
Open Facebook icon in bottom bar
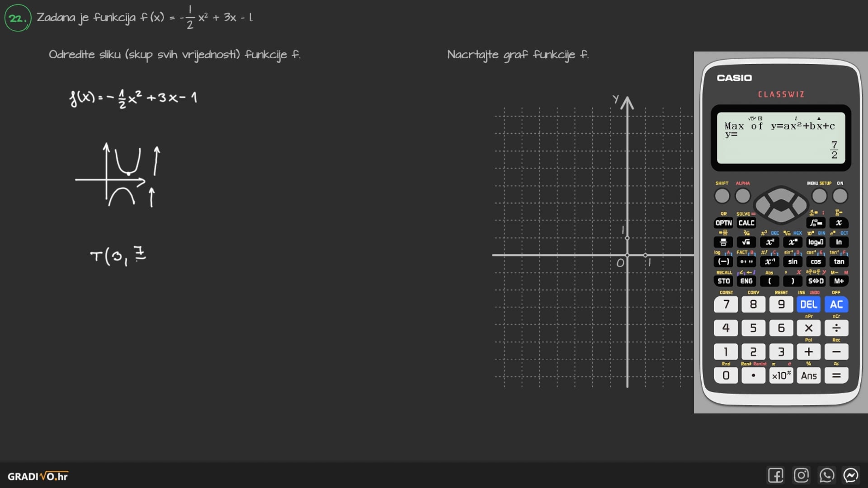pos(775,475)
